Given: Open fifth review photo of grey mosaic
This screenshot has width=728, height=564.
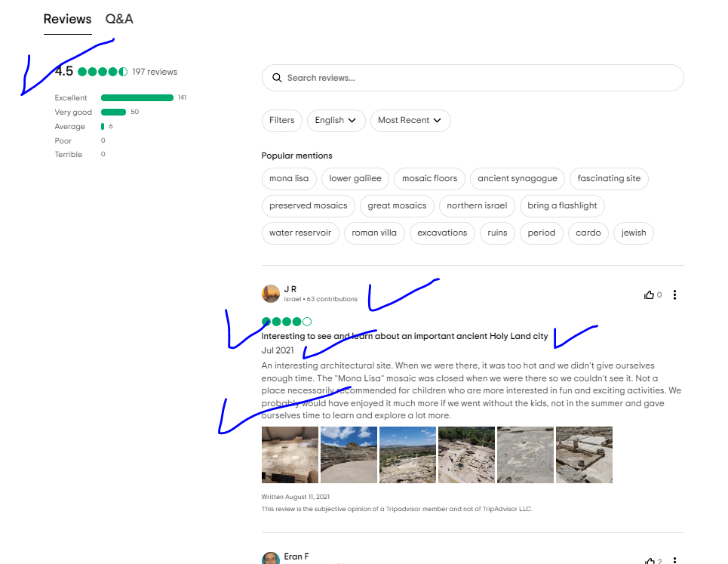Looking at the screenshot, I should coord(525,455).
